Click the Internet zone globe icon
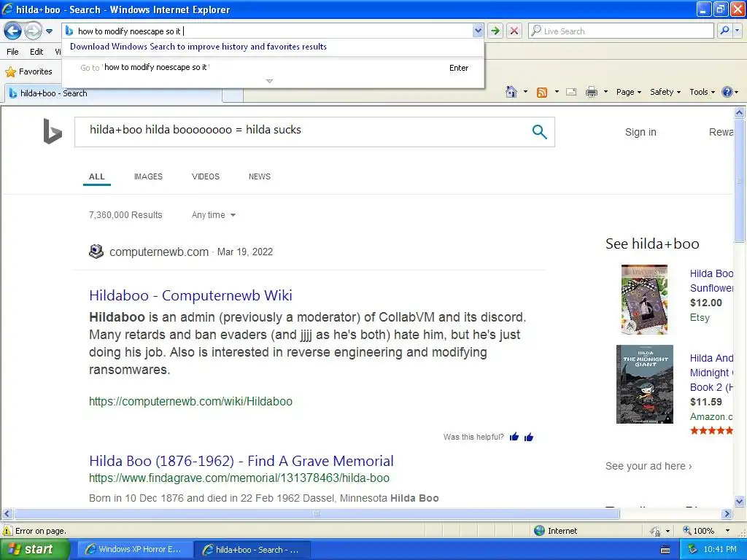 [539, 531]
